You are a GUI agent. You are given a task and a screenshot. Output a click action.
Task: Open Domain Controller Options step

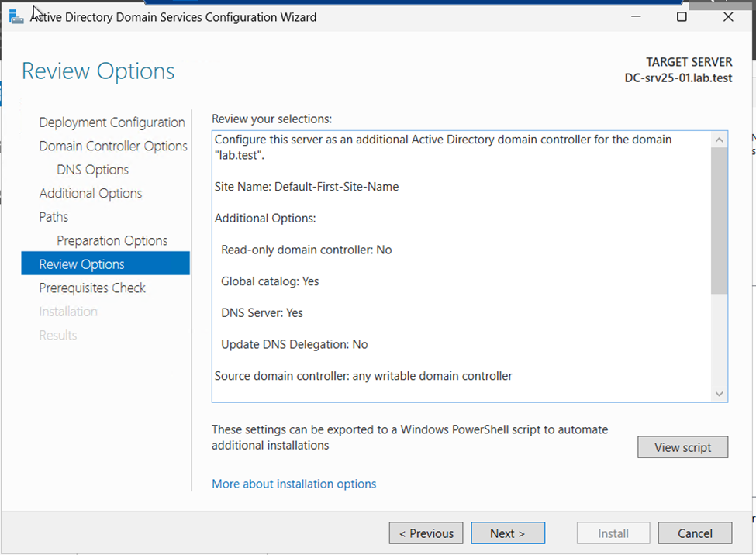click(113, 146)
